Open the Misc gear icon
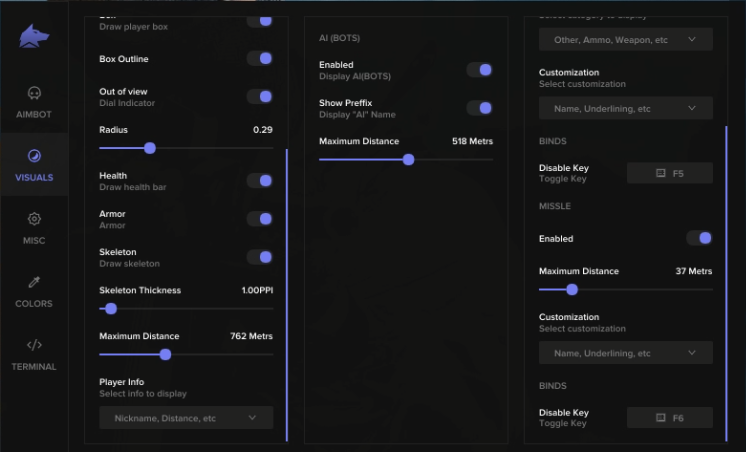Image resolution: width=746 pixels, height=452 pixels. click(34, 219)
